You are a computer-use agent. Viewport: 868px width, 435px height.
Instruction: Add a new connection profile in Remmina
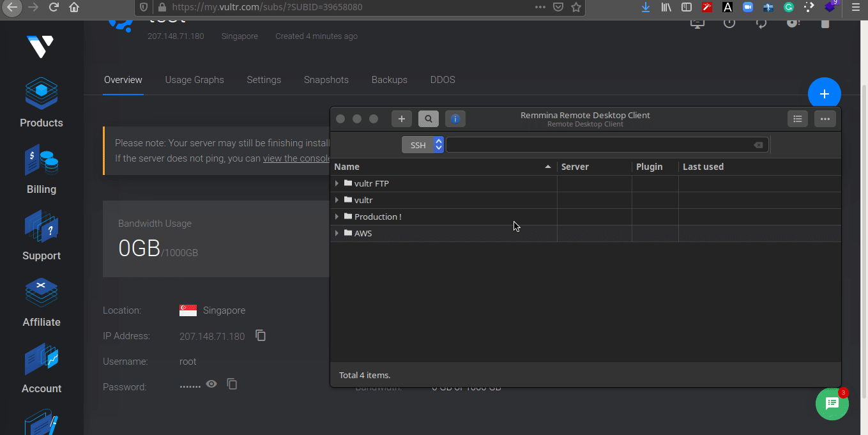pyautogui.click(x=402, y=119)
